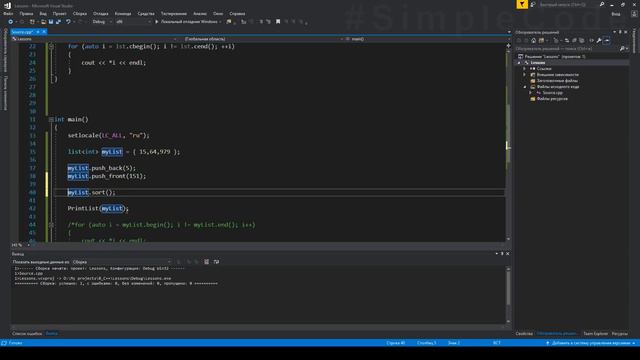Switch to the Список ошибок tab
The height and width of the screenshot is (360, 640).
(27, 333)
